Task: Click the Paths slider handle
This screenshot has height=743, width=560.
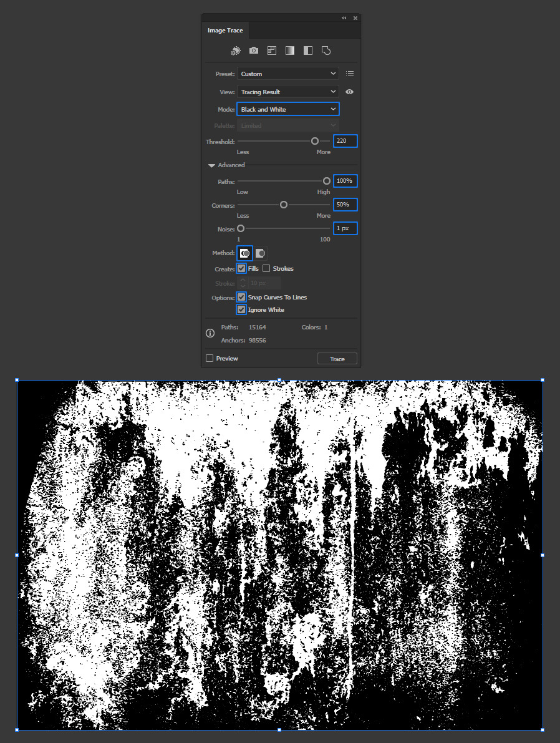Action: click(326, 181)
